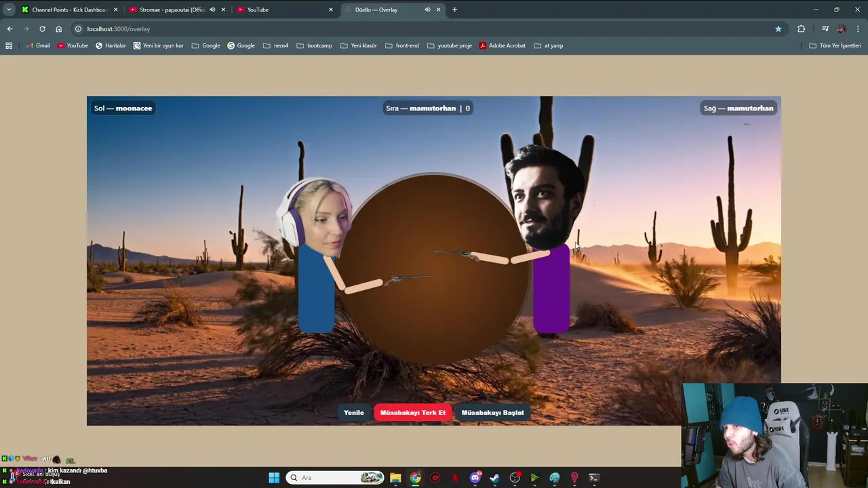Open the Gmail bookmark

(x=38, y=45)
